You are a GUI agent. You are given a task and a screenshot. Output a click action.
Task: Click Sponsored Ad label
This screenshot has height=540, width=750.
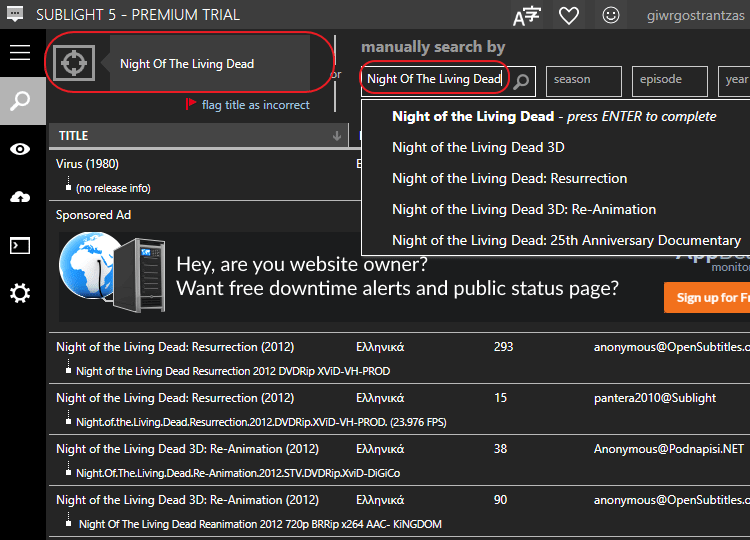tap(93, 215)
